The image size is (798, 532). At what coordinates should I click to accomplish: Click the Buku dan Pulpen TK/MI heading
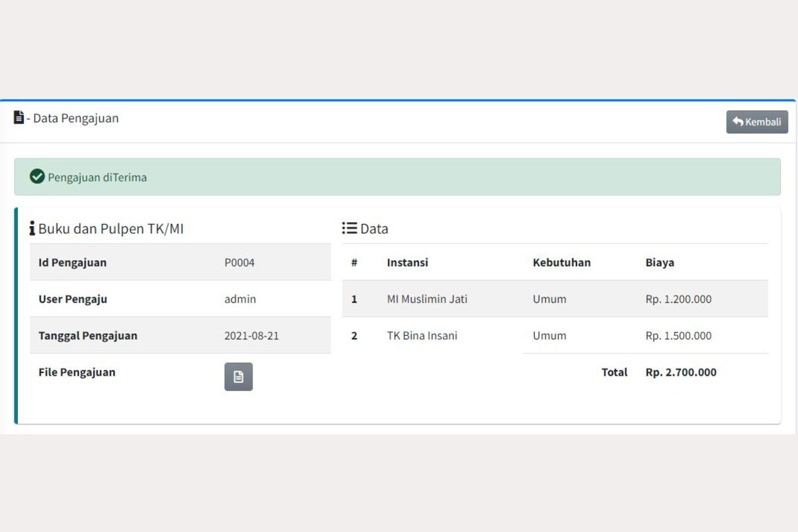point(110,229)
